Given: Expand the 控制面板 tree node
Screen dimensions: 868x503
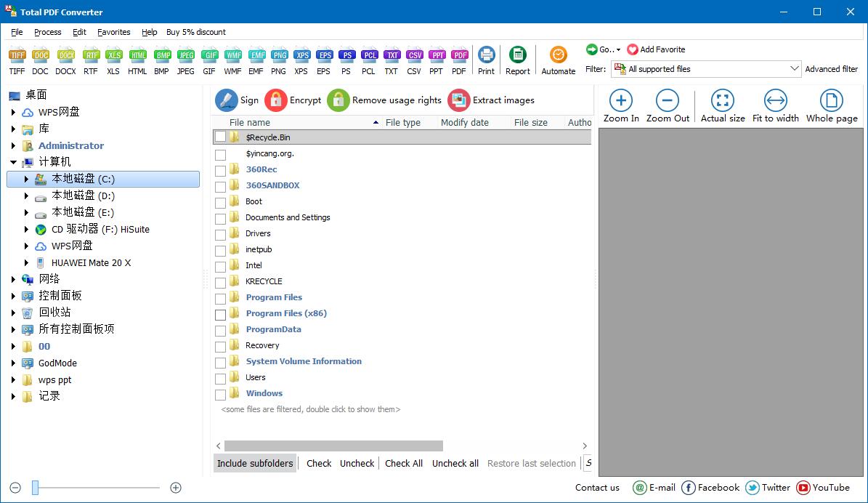Looking at the screenshot, I should pos(13,296).
